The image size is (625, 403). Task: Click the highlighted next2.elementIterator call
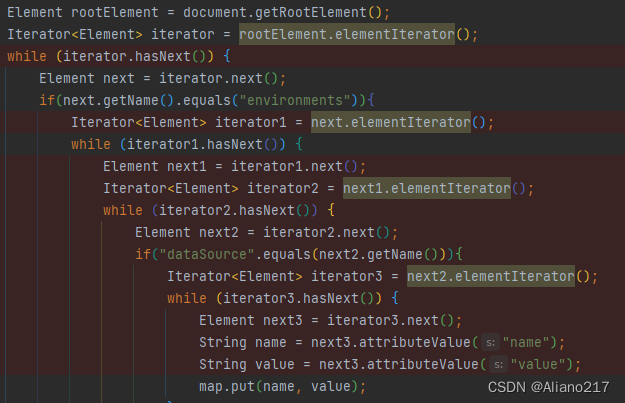click(491, 276)
